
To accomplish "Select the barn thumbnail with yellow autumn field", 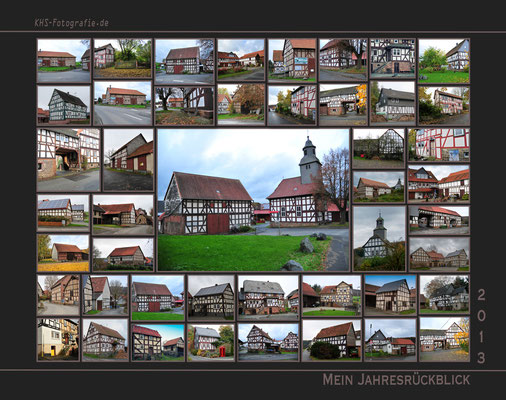I will (x=63, y=253).
